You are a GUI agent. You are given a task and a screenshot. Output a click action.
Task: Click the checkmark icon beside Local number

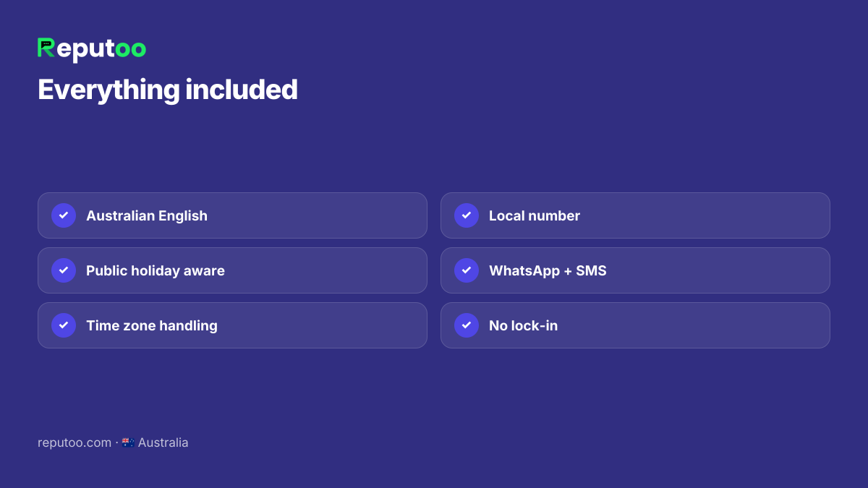click(x=467, y=215)
